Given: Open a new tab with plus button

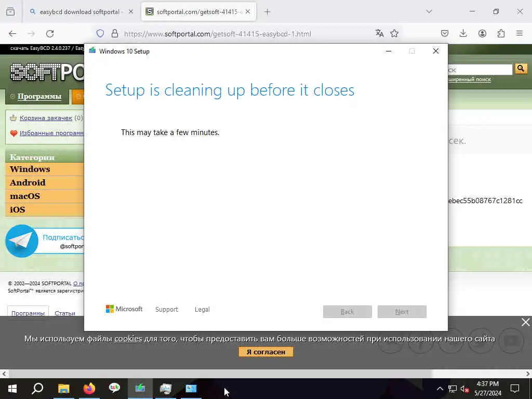Looking at the screenshot, I should (268, 12).
